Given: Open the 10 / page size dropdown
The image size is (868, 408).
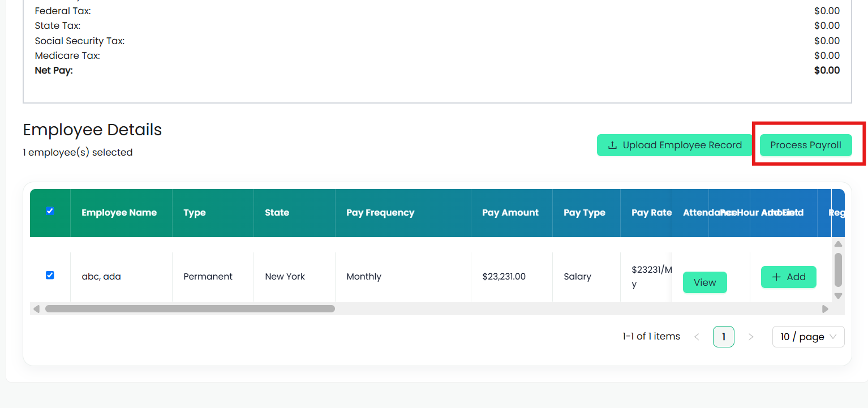Looking at the screenshot, I should point(808,337).
